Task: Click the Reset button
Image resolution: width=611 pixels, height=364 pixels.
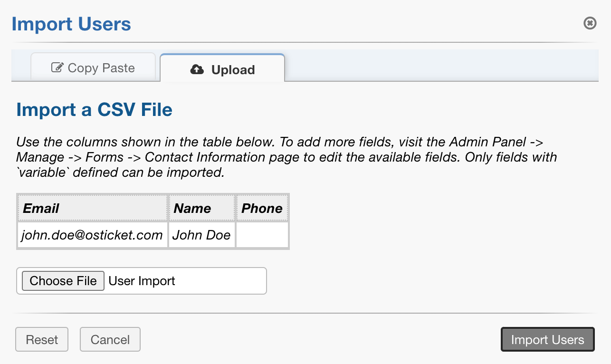Action: pyautogui.click(x=42, y=340)
